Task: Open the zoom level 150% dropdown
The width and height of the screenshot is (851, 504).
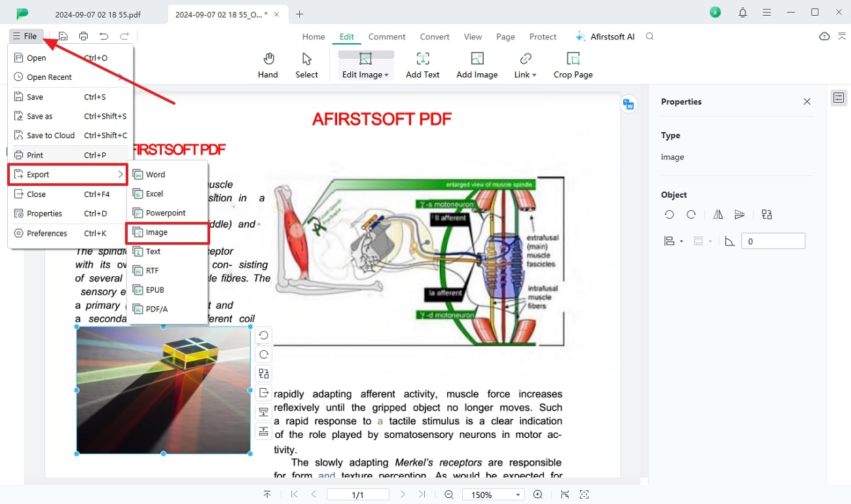Action: (x=492, y=495)
